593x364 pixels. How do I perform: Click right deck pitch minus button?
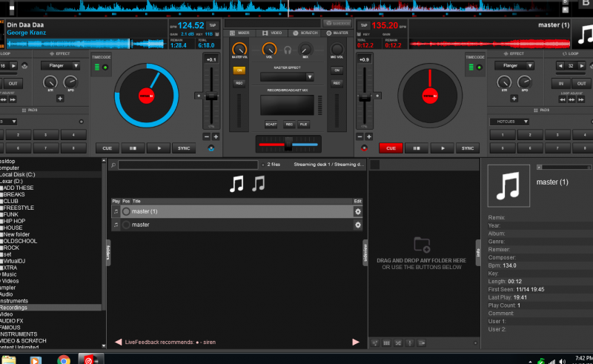pyautogui.click(x=360, y=136)
